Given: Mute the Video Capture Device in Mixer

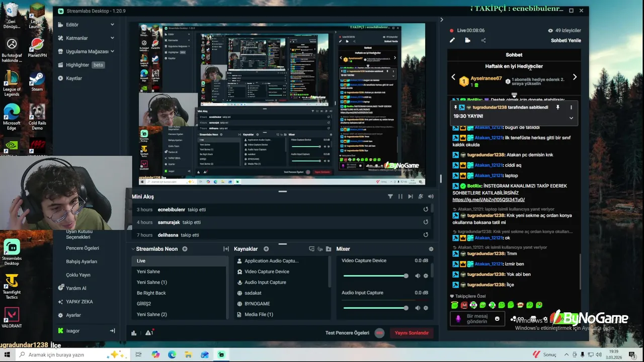Looking at the screenshot, I should [x=418, y=276].
